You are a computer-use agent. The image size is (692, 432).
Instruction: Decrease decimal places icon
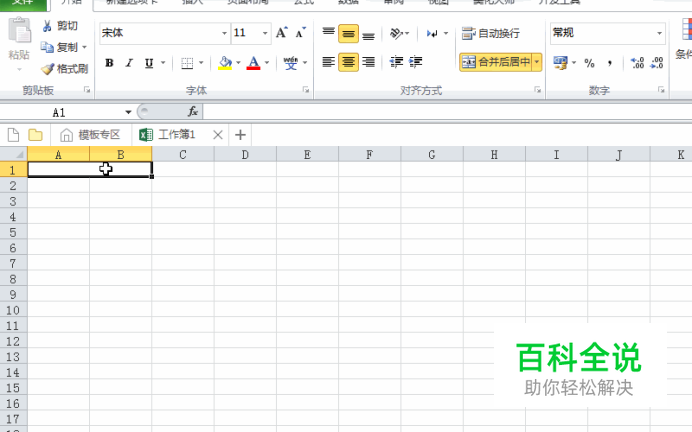coord(657,63)
